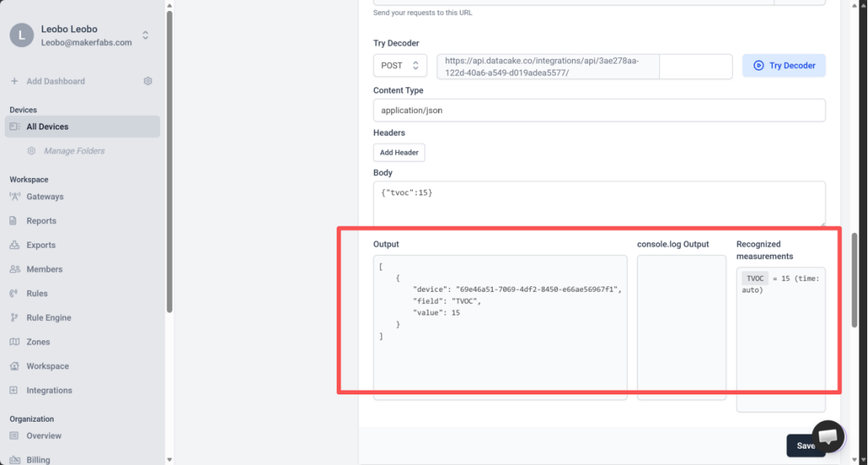868x465 pixels.
Task: Go to Integrations page
Action: [49, 391]
